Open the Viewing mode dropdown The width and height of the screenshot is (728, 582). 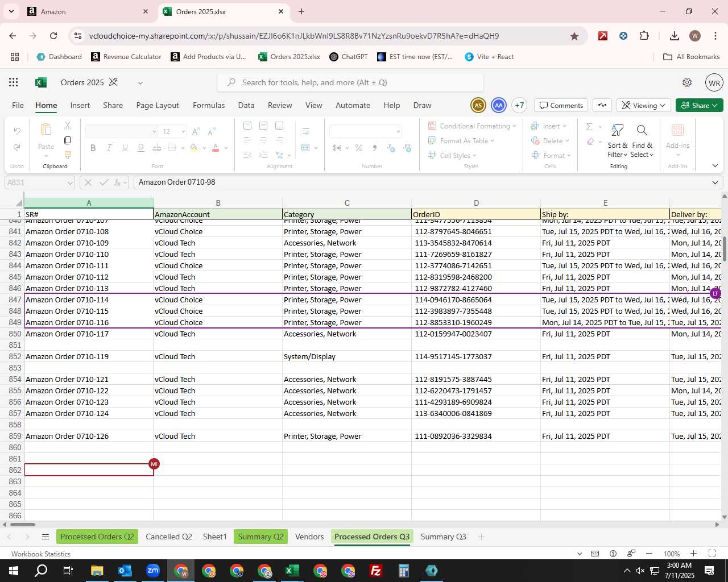[643, 105]
